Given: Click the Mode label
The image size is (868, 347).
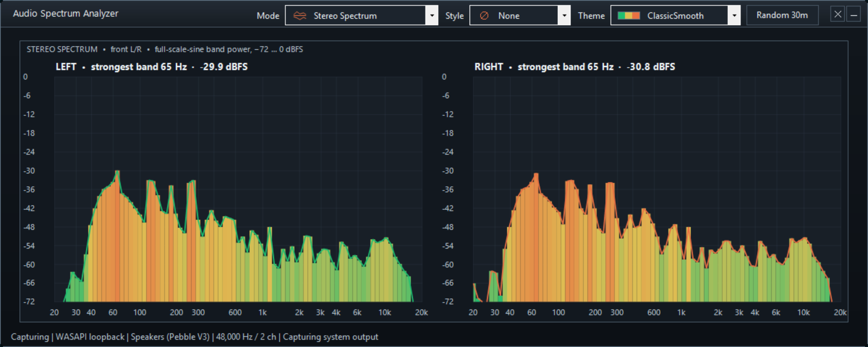Looking at the screenshot, I should (x=268, y=16).
